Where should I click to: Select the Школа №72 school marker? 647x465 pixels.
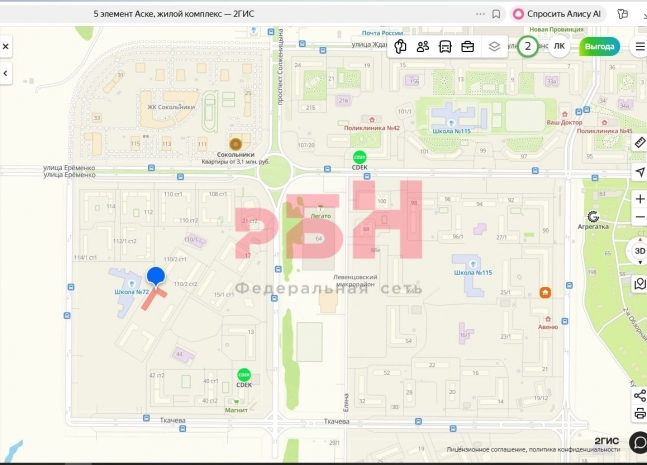[x=132, y=284]
